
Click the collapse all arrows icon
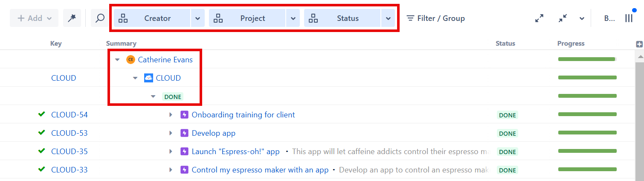click(563, 18)
